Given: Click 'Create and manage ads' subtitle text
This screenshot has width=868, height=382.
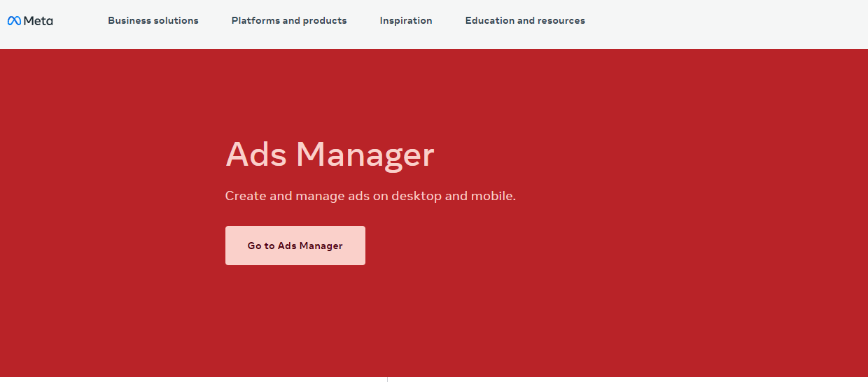Looking at the screenshot, I should coord(370,196).
